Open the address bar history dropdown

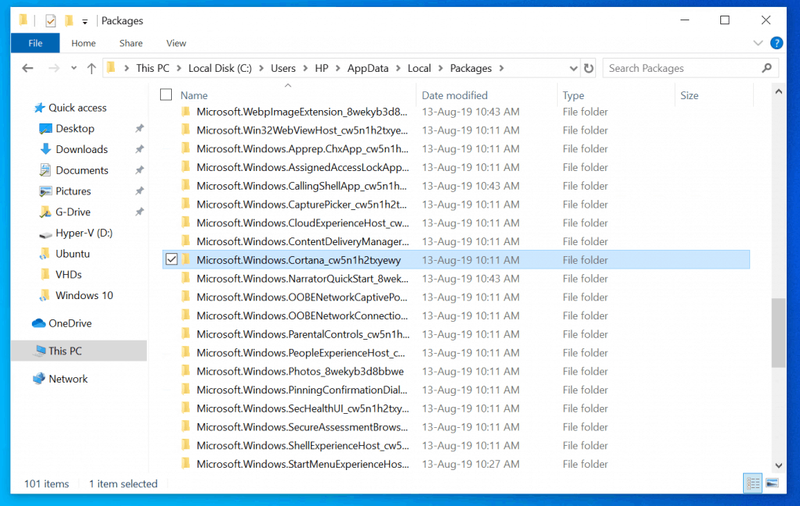(573, 68)
